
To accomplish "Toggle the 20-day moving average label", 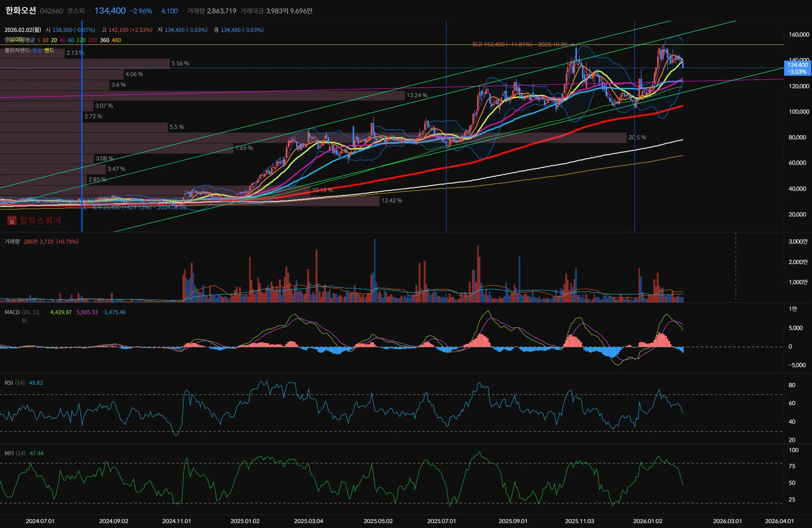I will [54, 40].
